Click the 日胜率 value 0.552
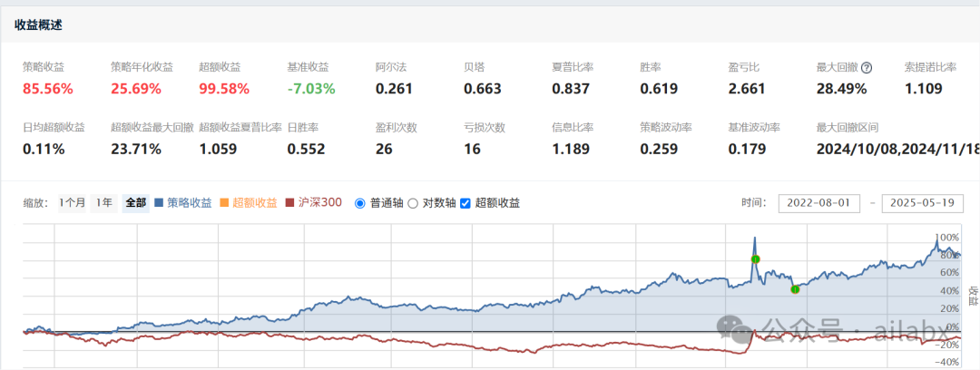 [x=307, y=149]
